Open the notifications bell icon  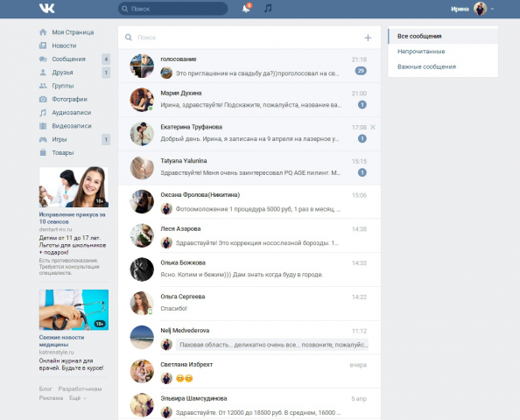coord(246,8)
